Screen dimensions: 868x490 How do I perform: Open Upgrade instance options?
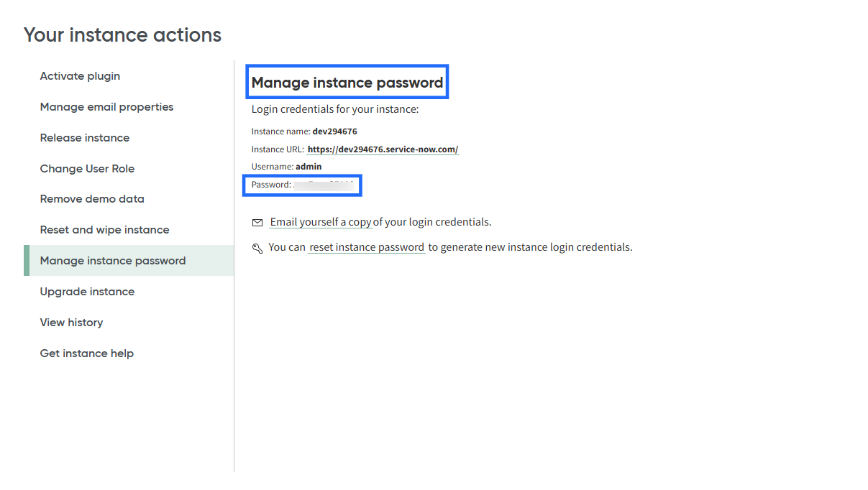pos(87,291)
